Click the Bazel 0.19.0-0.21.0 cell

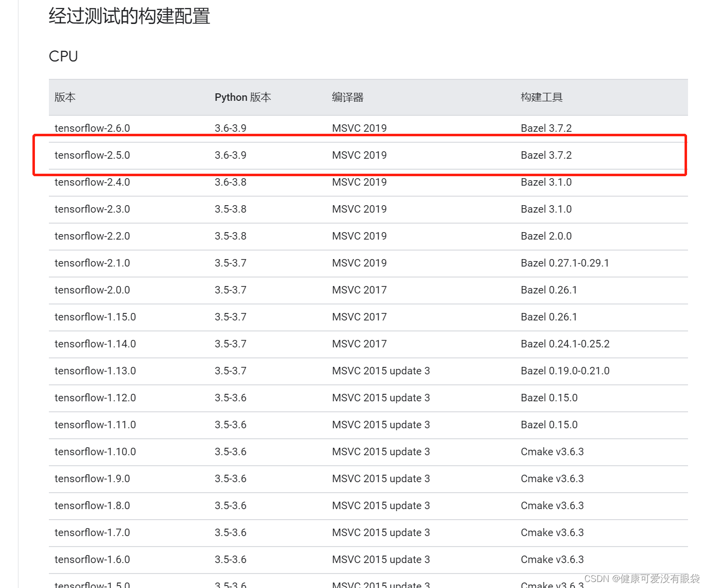tap(565, 371)
